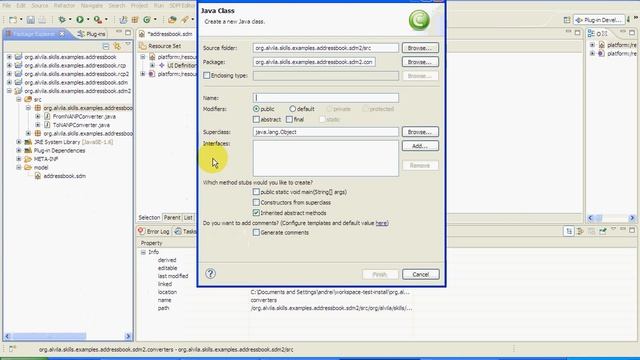Viewport: 640px width, 360px height.
Task: Check public static void main stub option
Action: (256, 192)
